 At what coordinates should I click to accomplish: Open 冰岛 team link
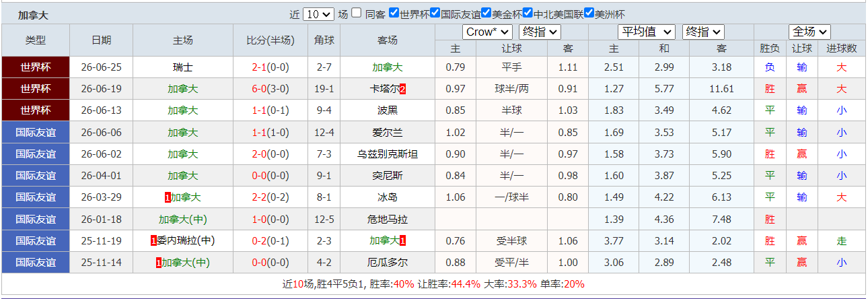(x=388, y=197)
